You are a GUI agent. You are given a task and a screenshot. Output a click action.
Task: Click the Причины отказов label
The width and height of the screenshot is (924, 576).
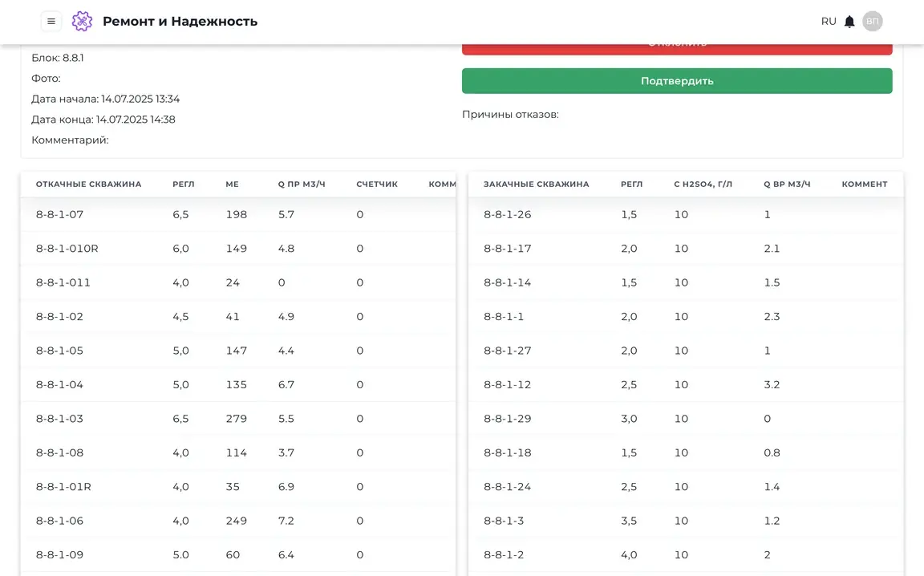(510, 115)
